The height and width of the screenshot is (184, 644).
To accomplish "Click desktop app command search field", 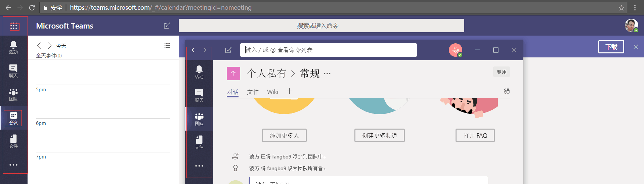I will 329,50.
